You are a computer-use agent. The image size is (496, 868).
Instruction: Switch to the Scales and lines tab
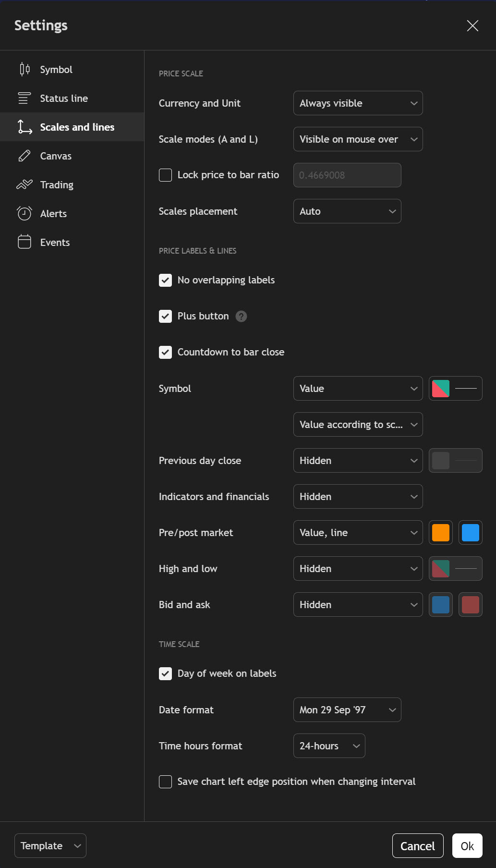tap(77, 127)
